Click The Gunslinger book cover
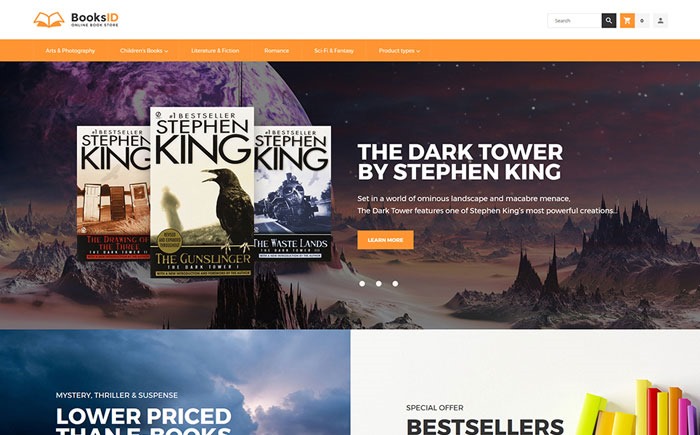700x435 pixels. (x=202, y=192)
